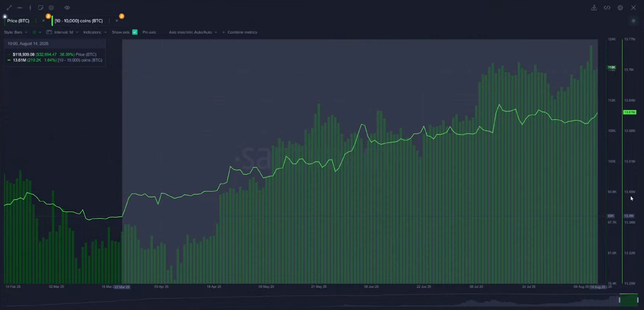Select the [10 - 10,000) coins metric tab
Screen dimensions: 644x310
tap(79, 21)
